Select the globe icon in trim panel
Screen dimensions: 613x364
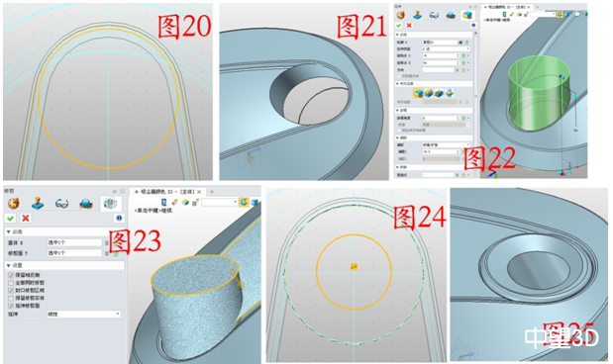(86, 203)
